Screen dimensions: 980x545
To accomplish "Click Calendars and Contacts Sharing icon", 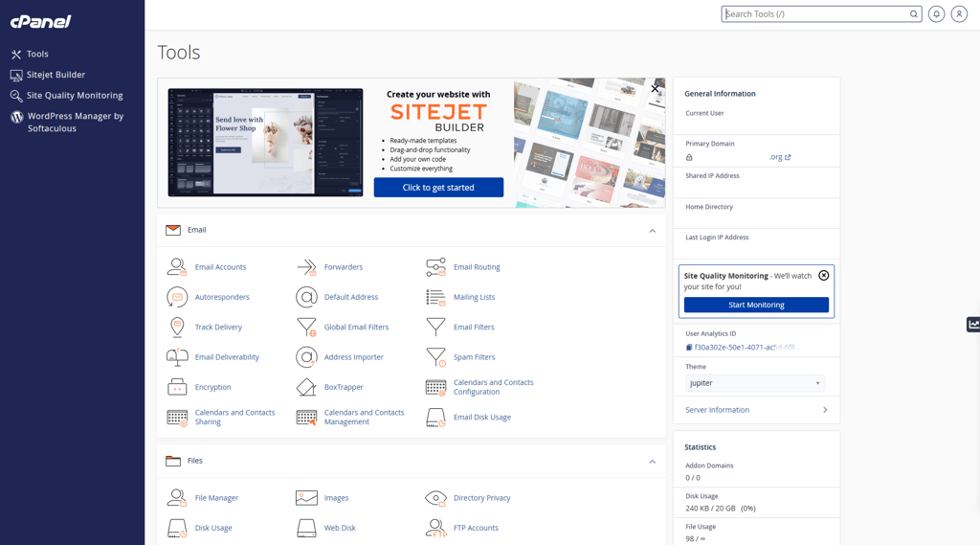I will [x=177, y=418].
